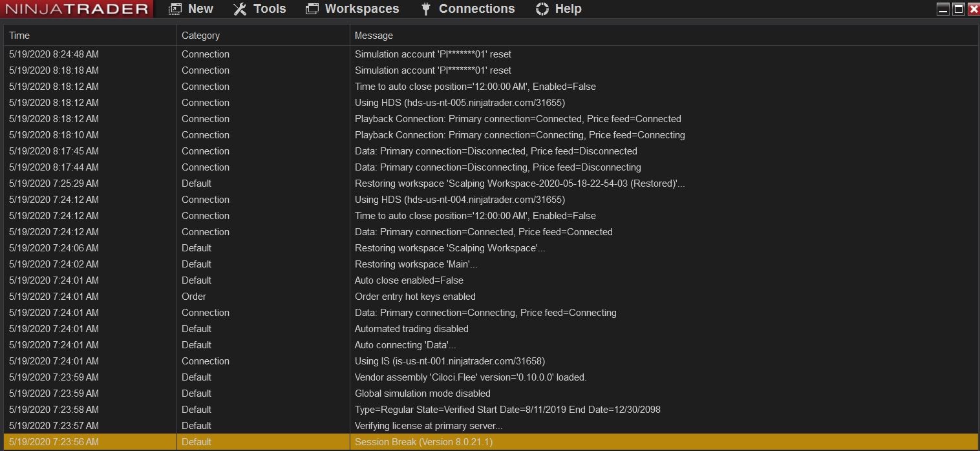Click the New window icon

point(175,9)
